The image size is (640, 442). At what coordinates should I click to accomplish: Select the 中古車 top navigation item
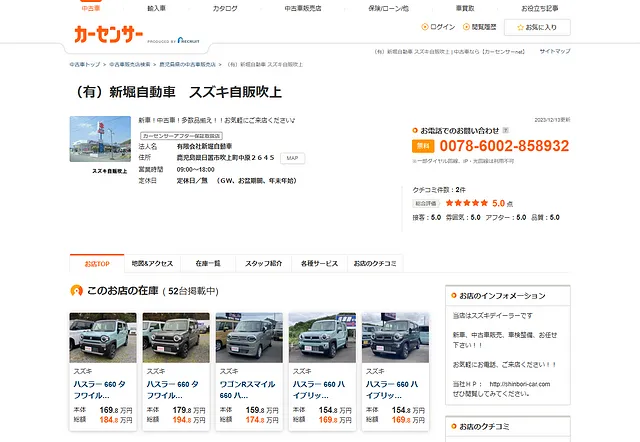(x=91, y=8)
